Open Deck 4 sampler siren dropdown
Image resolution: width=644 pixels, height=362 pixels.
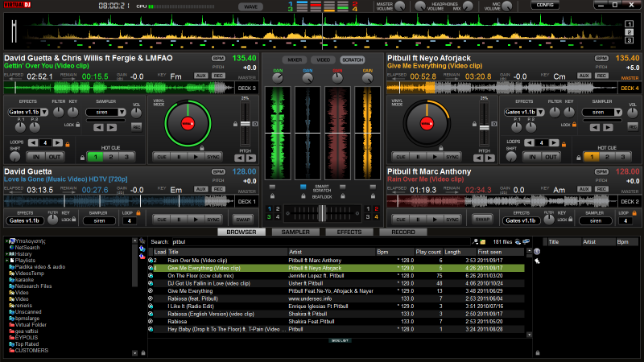pos(601,112)
